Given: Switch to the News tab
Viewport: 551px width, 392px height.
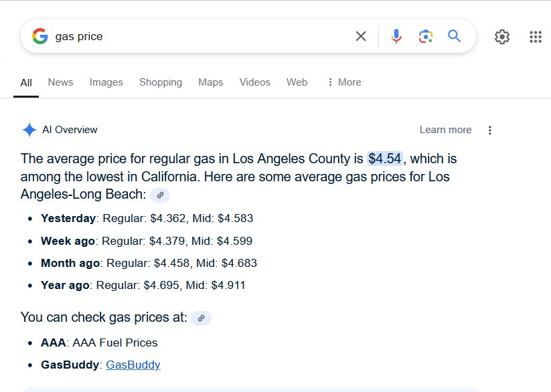Looking at the screenshot, I should (x=60, y=82).
